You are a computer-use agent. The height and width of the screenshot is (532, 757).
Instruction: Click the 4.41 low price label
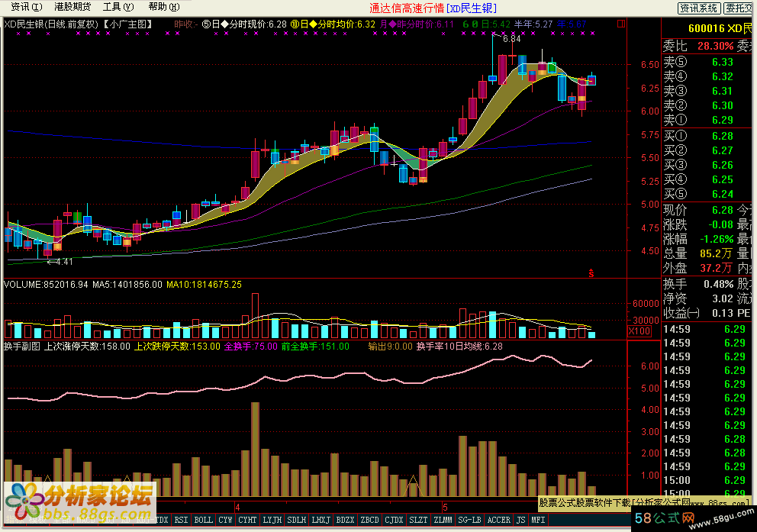click(64, 262)
